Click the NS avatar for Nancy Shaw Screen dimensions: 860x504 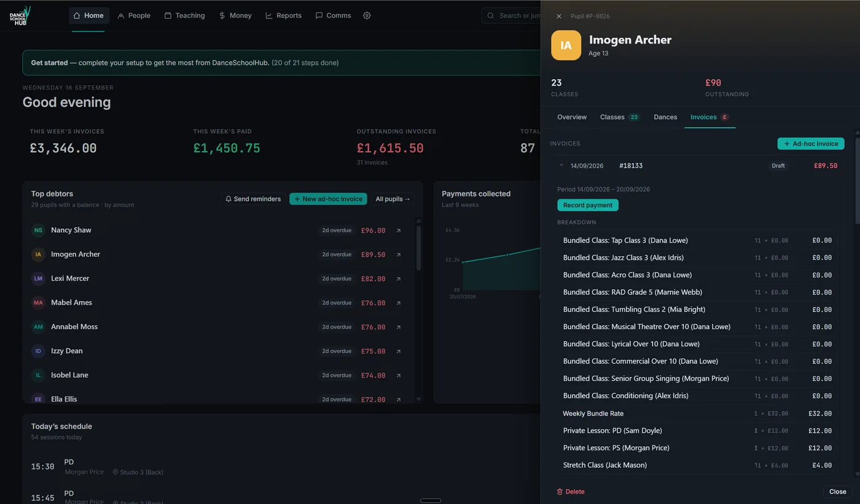pos(38,230)
